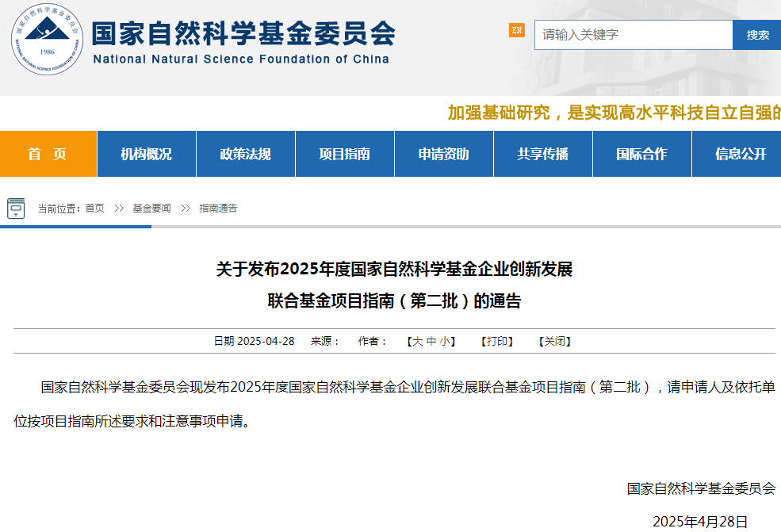Focus the keyword search input field
Viewport: 781px width, 532px height.
tap(634, 35)
